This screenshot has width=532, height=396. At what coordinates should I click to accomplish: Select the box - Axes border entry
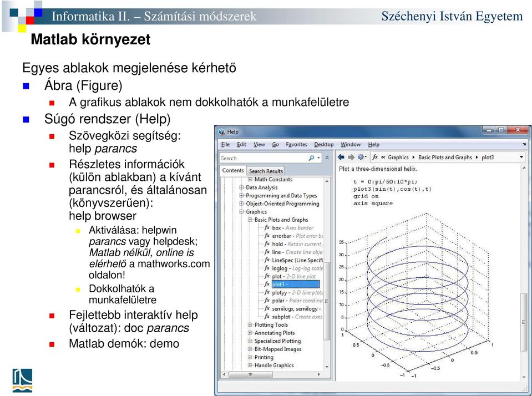point(292,228)
